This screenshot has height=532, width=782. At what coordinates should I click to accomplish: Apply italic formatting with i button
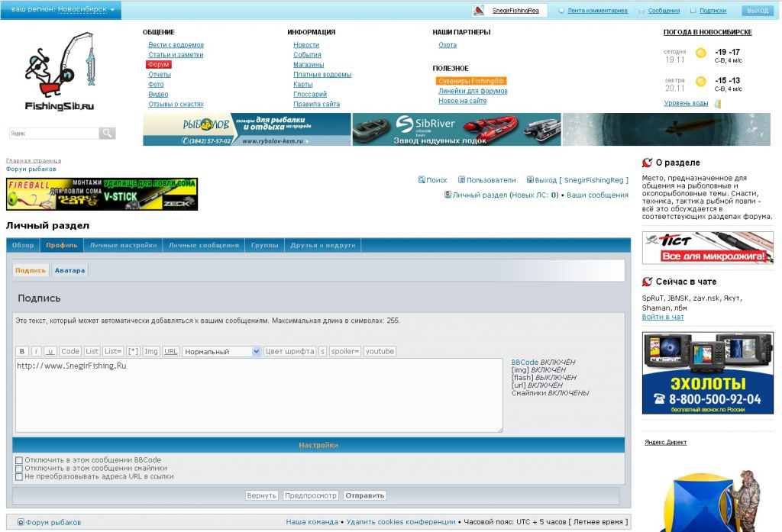pos(36,352)
